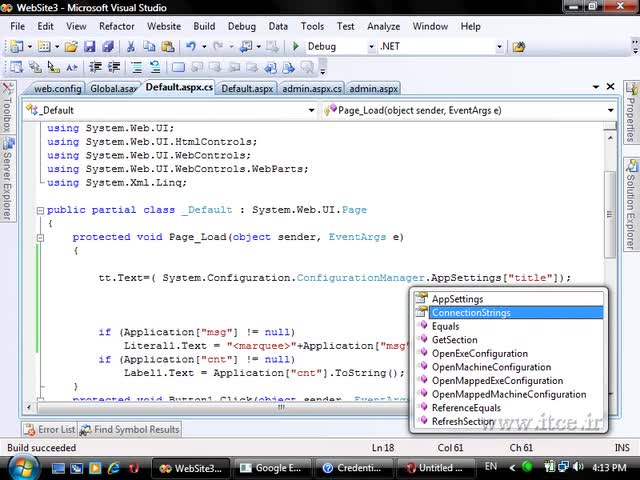Open the Error List panel tab
This screenshot has height=480, width=640.
48,430
